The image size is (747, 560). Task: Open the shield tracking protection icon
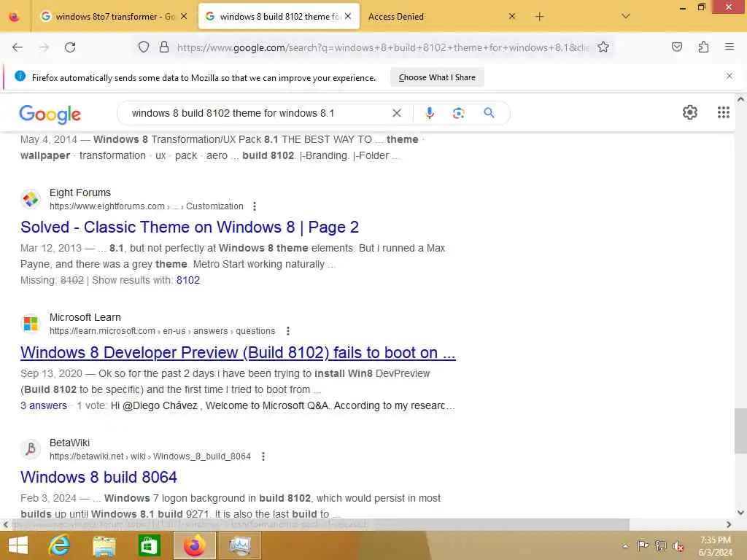(x=144, y=47)
